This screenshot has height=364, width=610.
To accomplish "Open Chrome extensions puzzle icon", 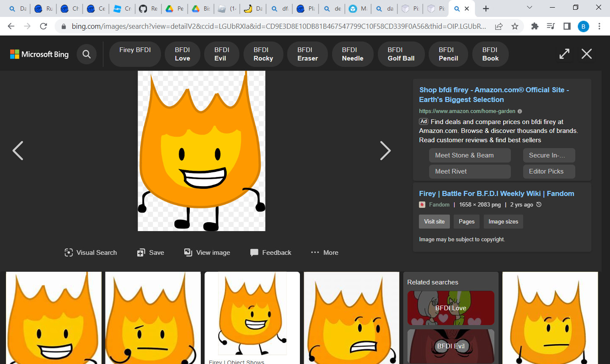I will coord(535,26).
